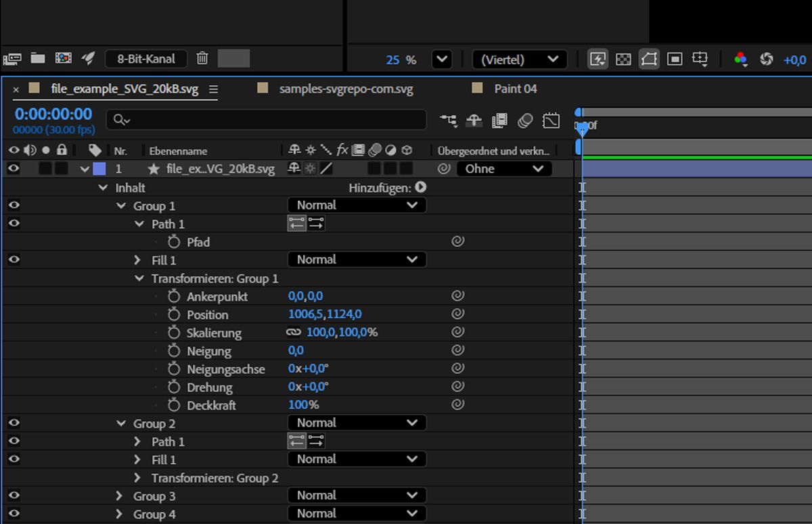Create a new folder in Project panel
The height and width of the screenshot is (524, 812).
click(x=38, y=58)
